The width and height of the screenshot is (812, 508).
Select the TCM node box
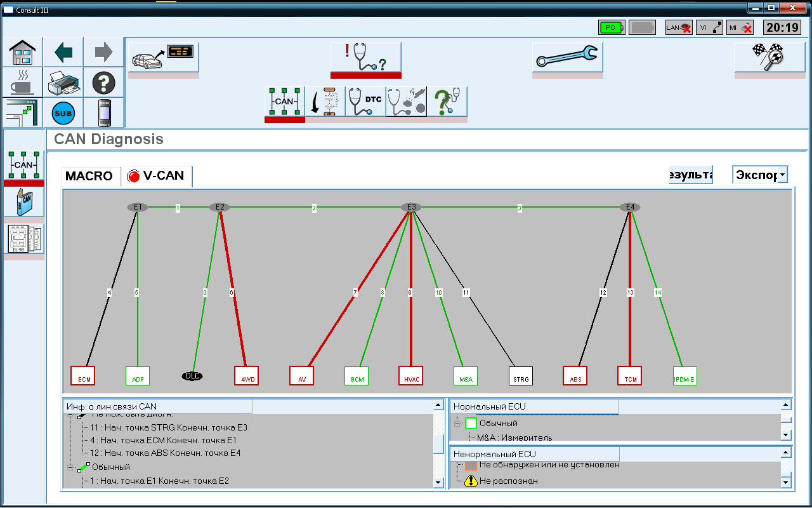point(629,375)
